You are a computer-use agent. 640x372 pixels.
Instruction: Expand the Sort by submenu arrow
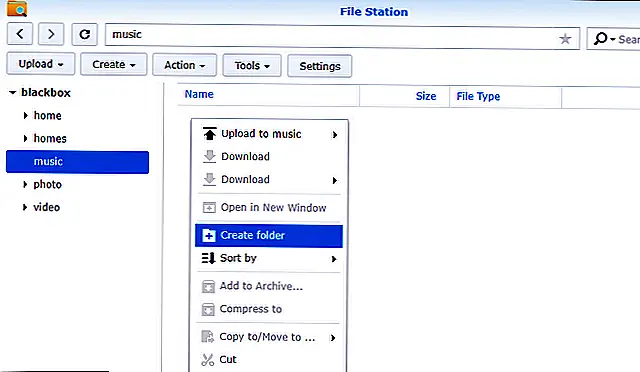334,259
